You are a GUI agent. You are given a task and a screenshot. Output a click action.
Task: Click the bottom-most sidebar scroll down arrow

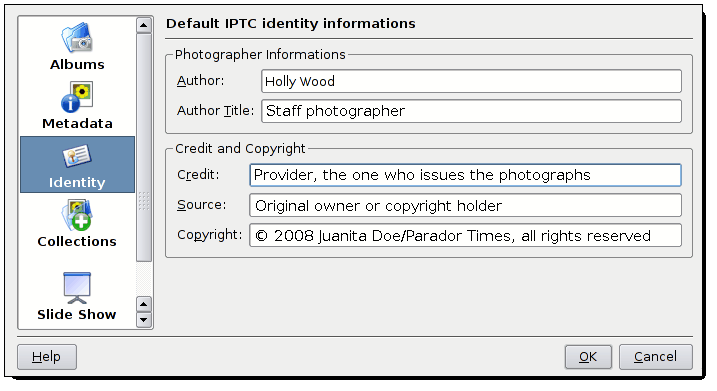[144, 320]
